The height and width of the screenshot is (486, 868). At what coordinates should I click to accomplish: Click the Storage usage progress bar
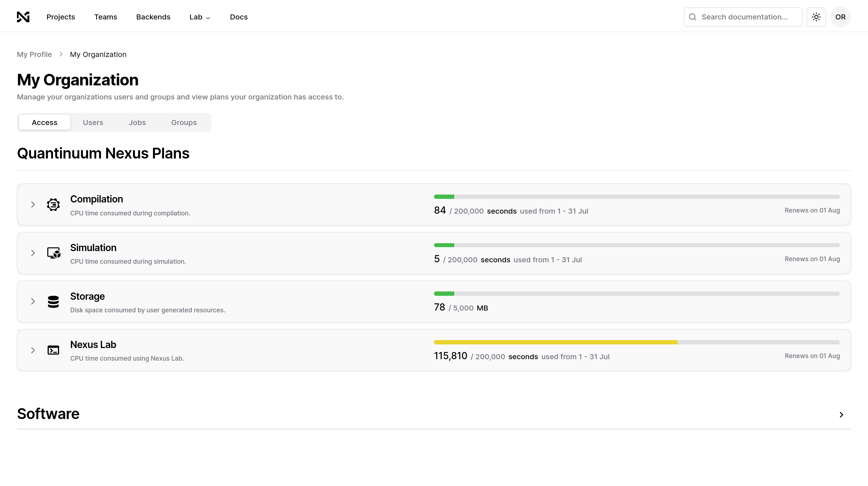(637, 294)
